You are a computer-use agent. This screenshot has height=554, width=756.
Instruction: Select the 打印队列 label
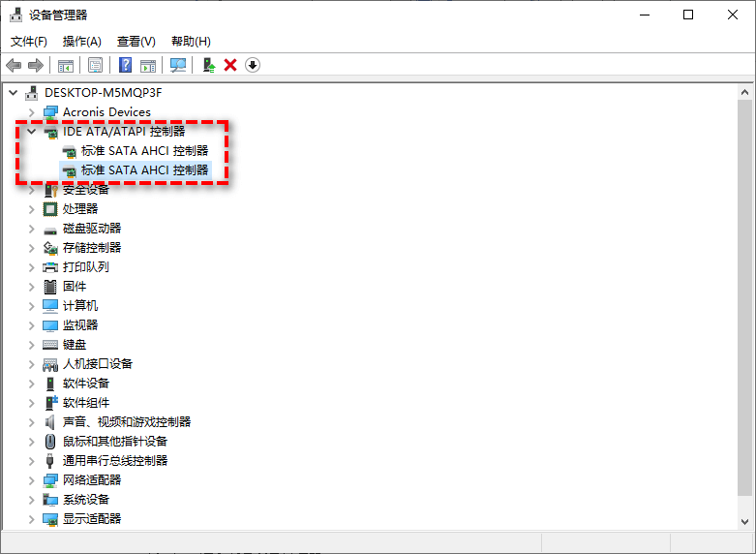click(86, 267)
